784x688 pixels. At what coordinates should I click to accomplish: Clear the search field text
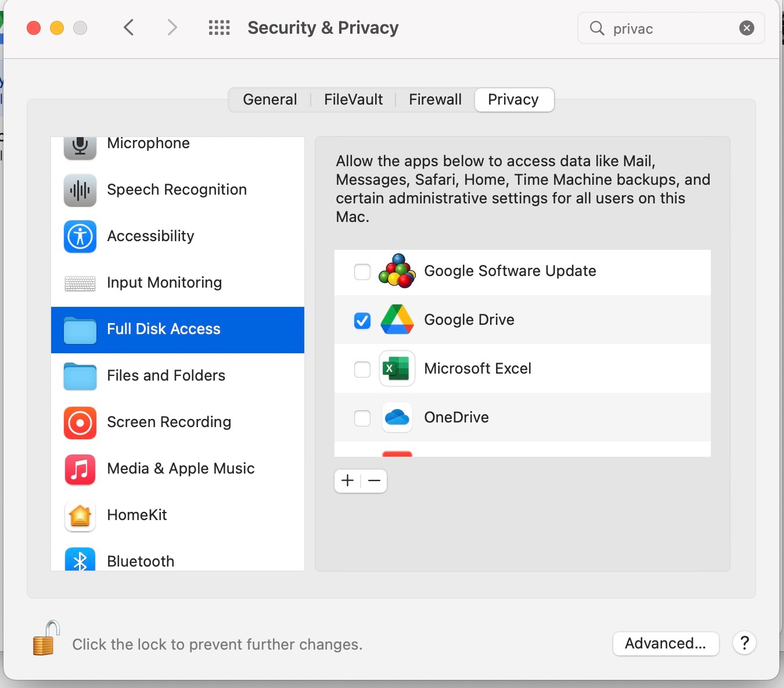747,28
